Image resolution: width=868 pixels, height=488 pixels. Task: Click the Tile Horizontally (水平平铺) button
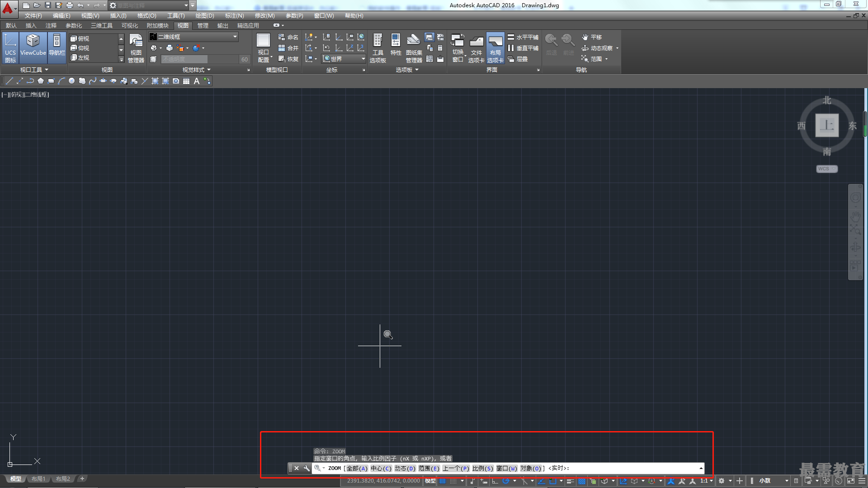click(523, 37)
